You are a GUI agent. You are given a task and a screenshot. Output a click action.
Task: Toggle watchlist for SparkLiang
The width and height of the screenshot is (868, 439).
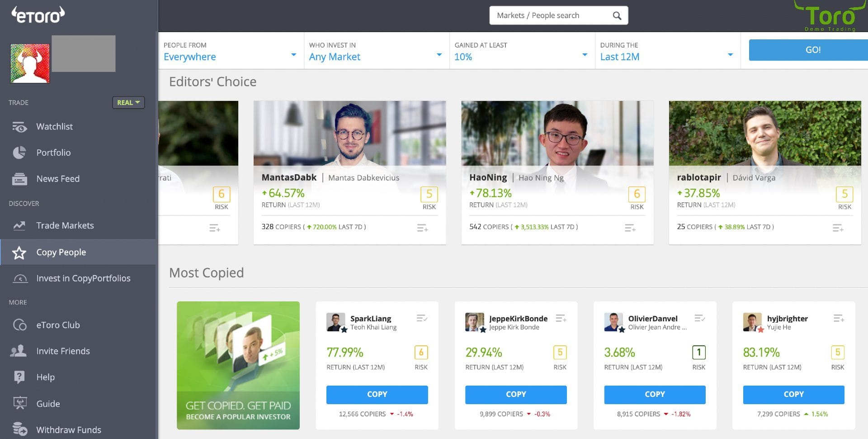422,319
